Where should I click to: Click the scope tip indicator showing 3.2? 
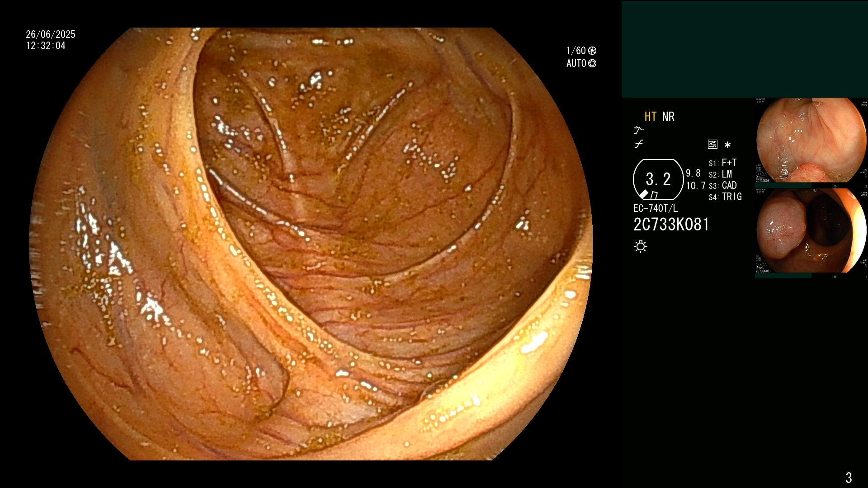click(x=658, y=179)
